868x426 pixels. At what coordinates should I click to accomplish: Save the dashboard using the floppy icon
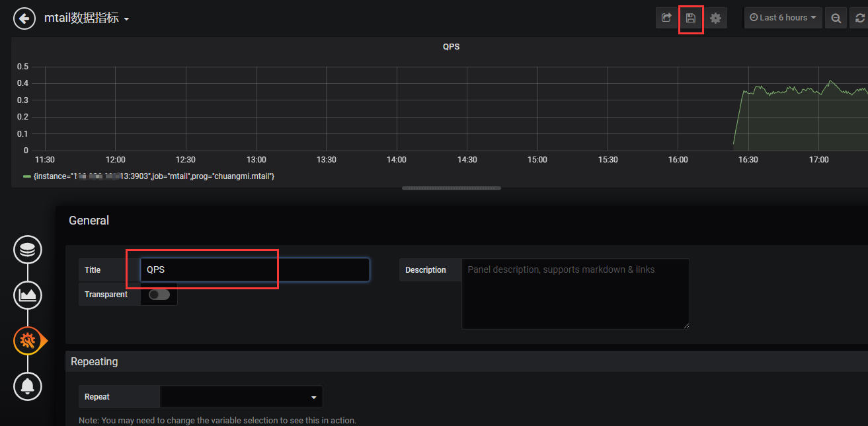coord(691,18)
